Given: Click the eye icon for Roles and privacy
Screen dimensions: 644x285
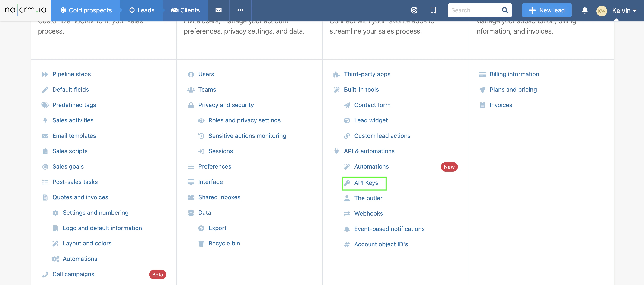Looking at the screenshot, I should [201, 121].
